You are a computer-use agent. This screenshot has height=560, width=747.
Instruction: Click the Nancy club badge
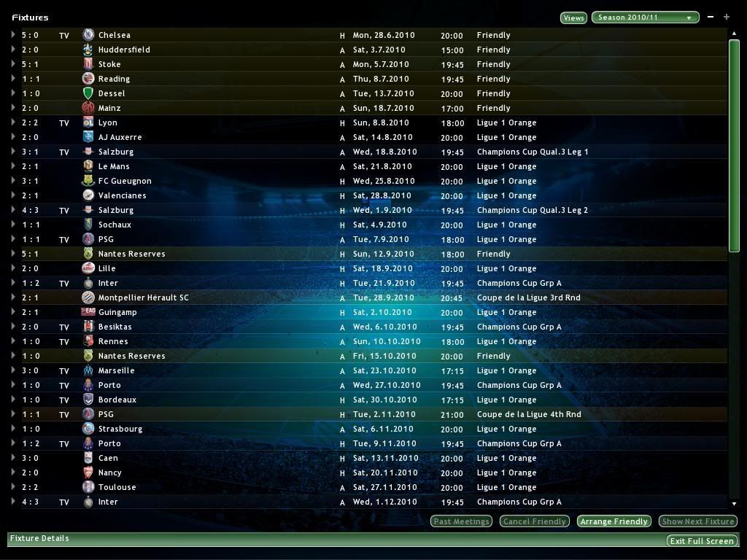[x=88, y=472]
